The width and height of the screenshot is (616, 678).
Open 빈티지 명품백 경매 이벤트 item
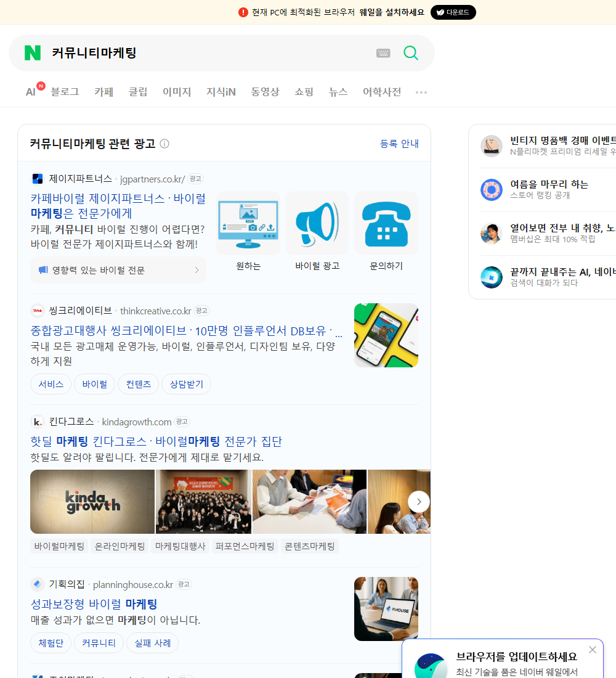[548, 145]
